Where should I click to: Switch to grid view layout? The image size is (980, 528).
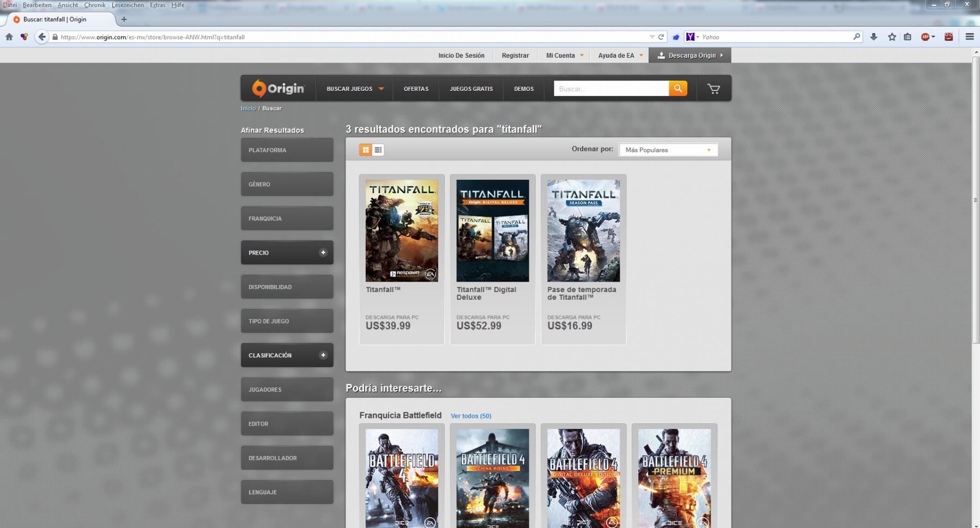366,150
